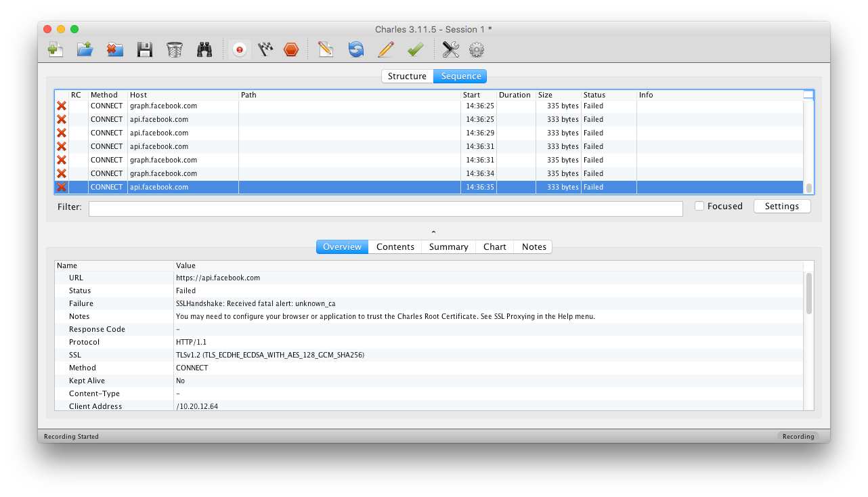Click the failed icon on the 14:36:34 request
868x497 pixels.
pyautogui.click(x=62, y=173)
